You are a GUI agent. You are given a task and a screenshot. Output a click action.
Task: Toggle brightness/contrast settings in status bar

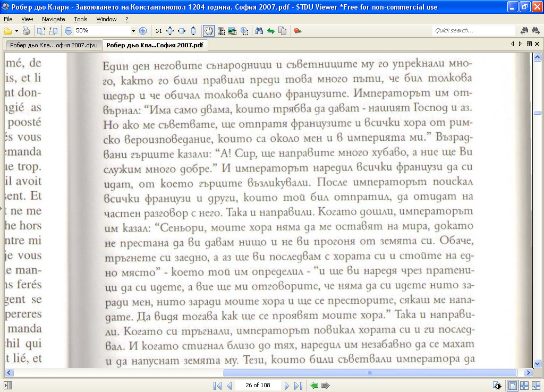tap(497, 386)
